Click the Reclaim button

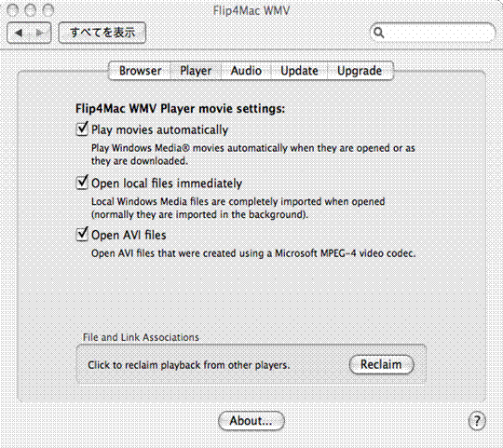click(x=381, y=364)
